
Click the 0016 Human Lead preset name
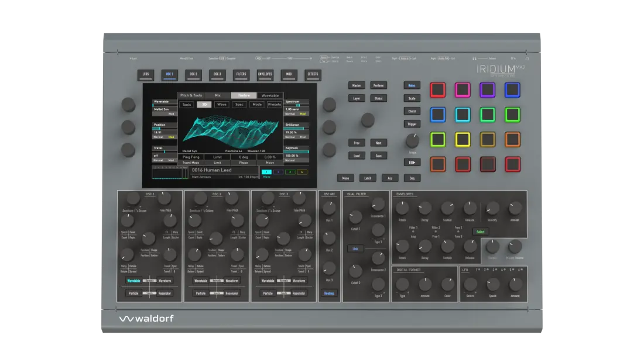point(212,170)
